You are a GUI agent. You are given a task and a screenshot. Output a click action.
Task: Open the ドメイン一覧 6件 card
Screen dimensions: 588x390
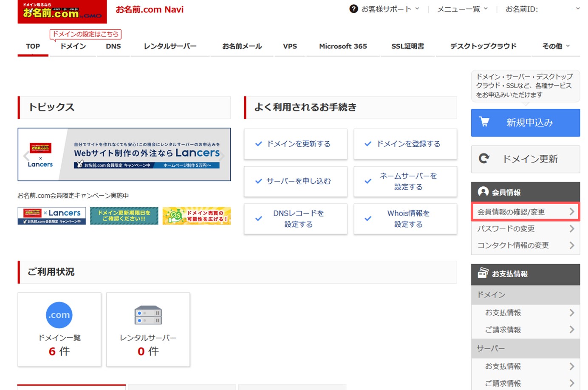pyautogui.click(x=59, y=330)
